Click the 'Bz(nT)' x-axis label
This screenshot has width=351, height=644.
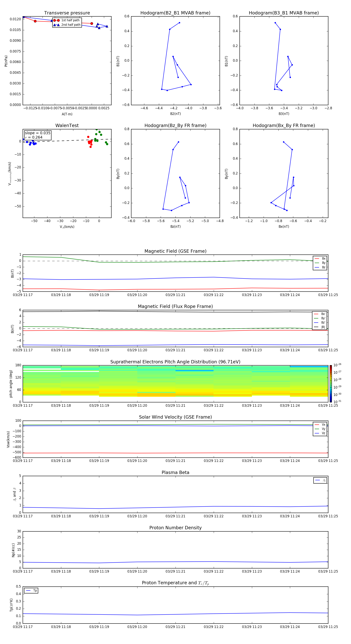click(175, 227)
